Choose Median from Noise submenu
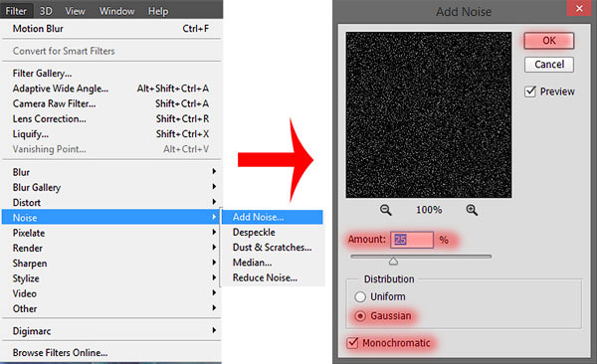 tap(273, 263)
